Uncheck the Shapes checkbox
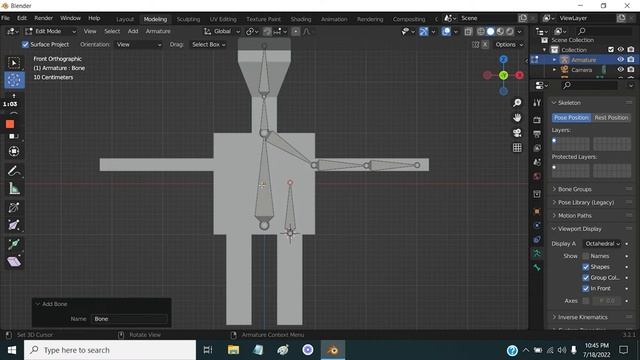Image resolution: width=640 pixels, height=360 pixels. [x=586, y=267]
